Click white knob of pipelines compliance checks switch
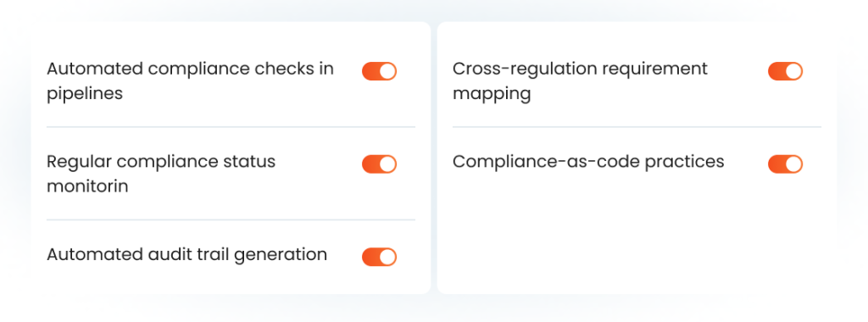868x322 pixels. 387,71
